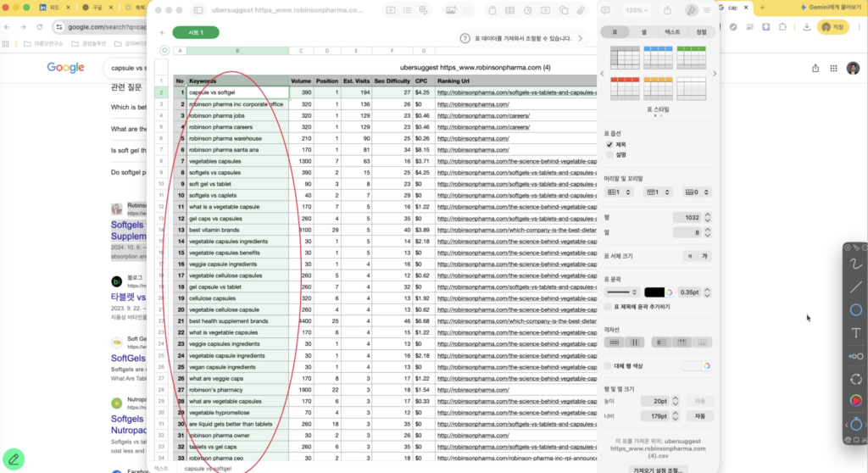Toggle the 제목 table option checkbox
Screen dimensions: 868x473
(609, 145)
